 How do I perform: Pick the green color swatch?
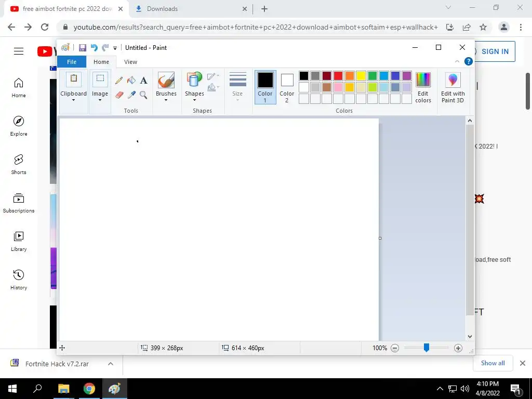pyautogui.click(x=372, y=76)
